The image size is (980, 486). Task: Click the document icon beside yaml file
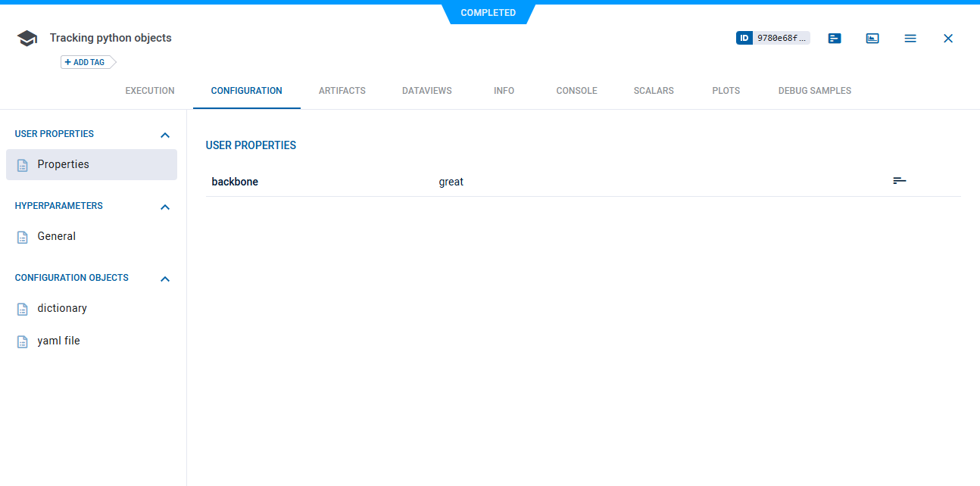23,341
